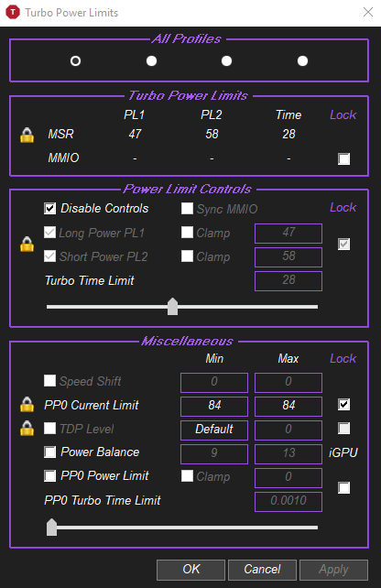Select the second All Profiles radio button

pos(151,60)
